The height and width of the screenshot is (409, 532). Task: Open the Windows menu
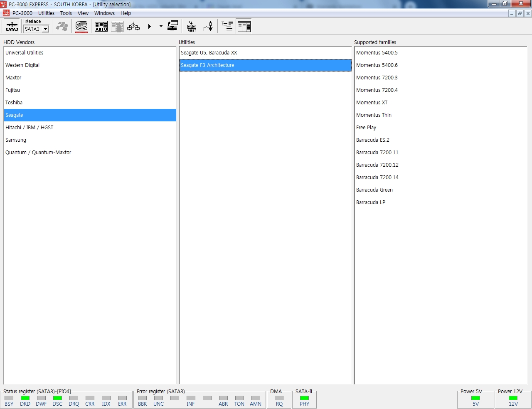(104, 13)
